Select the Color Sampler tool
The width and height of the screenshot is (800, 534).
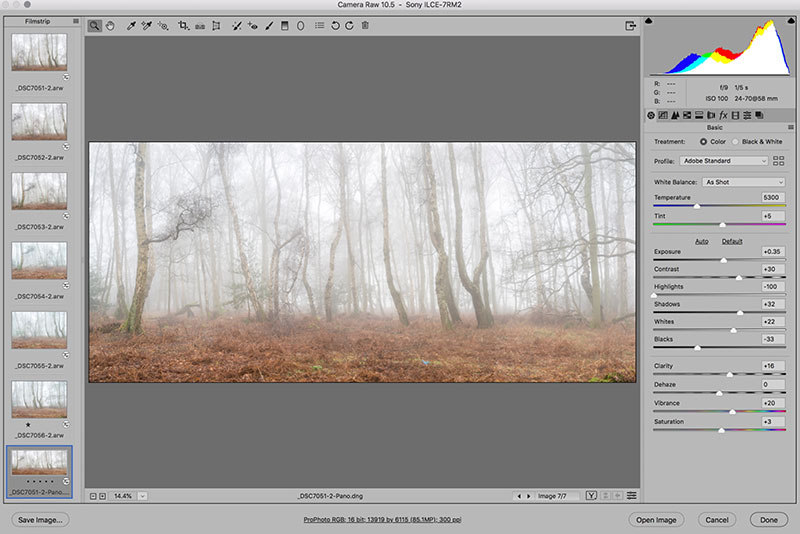147,26
